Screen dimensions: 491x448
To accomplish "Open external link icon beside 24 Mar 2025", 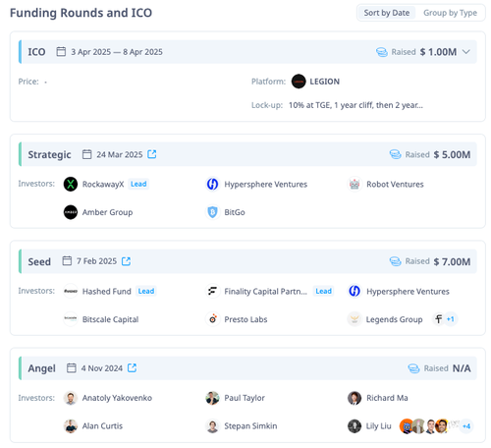I will point(152,154).
